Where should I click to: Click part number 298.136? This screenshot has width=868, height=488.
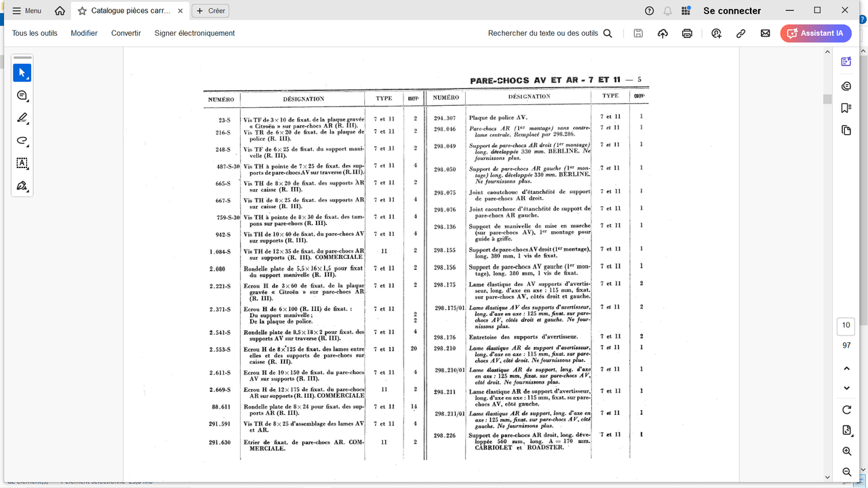click(445, 227)
